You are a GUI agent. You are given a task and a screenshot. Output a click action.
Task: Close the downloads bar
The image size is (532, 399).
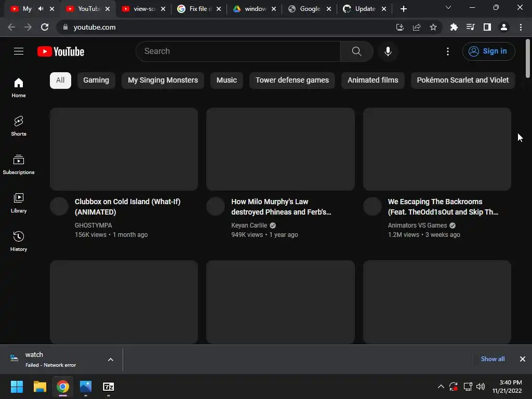coord(523,359)
